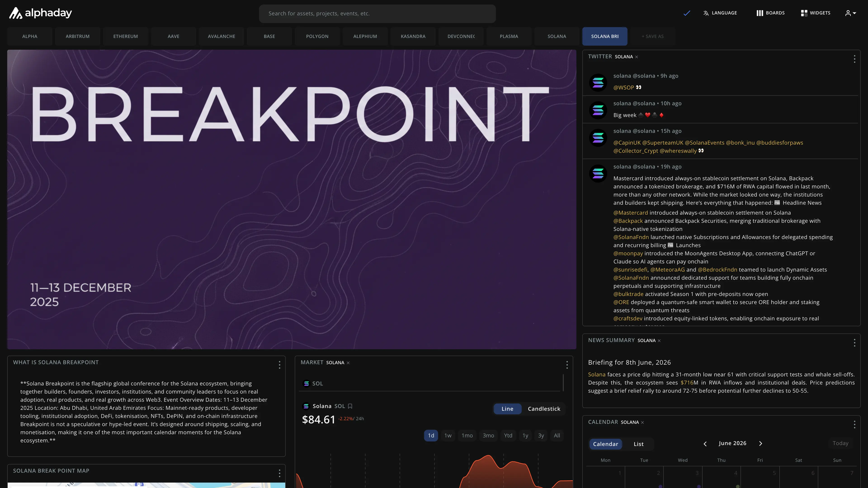Click the Breakpoint banner image
Image resolution: width=868 pixels, height=488 pixels.
click(x=292, y=199)
